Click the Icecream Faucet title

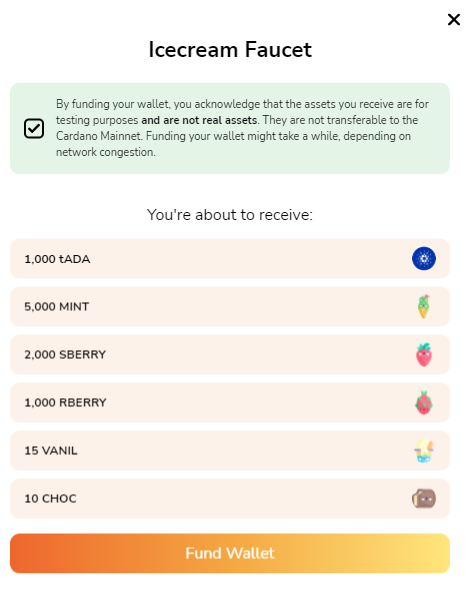tap(230, 49)
